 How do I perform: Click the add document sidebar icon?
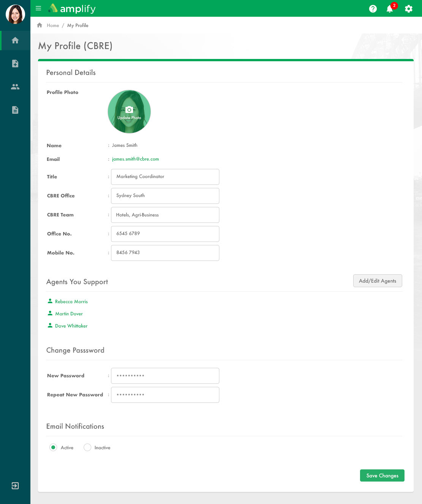point(15,64)
